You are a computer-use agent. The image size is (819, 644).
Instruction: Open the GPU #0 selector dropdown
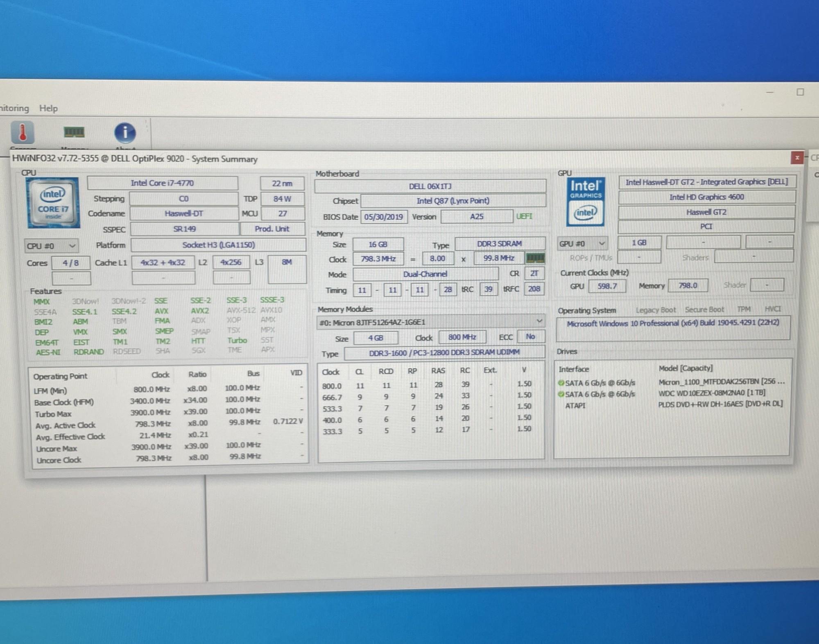(x=582, y=243)
